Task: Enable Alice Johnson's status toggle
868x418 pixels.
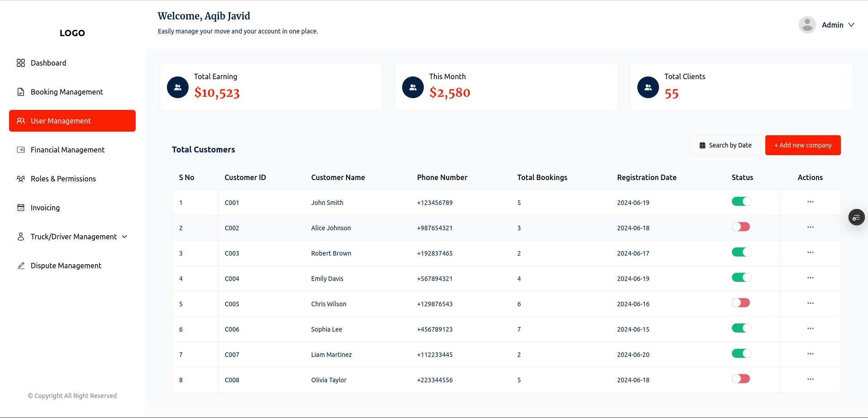Action: tap(741, 227)
